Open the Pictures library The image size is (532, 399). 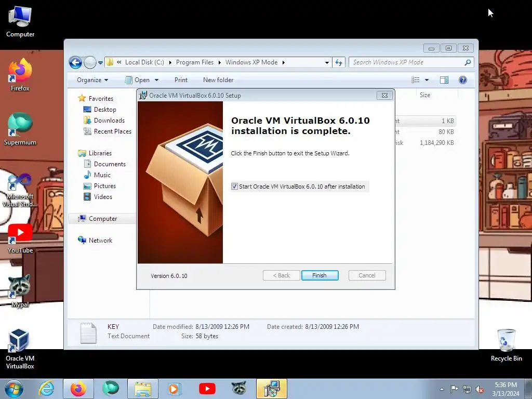(x=105, y=185)
